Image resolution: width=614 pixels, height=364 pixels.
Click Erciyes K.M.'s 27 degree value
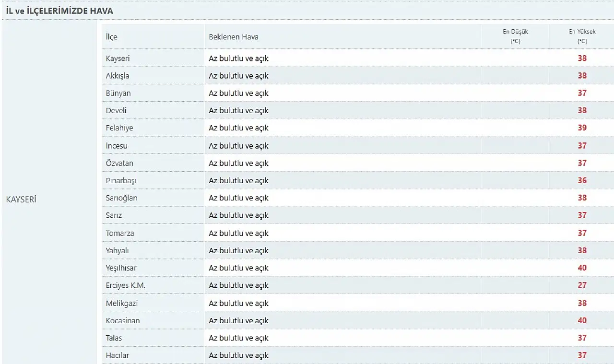click(x=582, y=285)
